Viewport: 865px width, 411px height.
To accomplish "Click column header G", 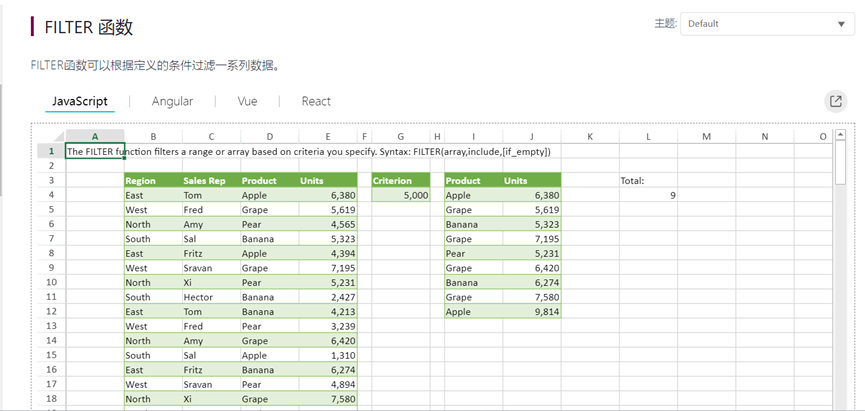I will click(x=401, y=137).
